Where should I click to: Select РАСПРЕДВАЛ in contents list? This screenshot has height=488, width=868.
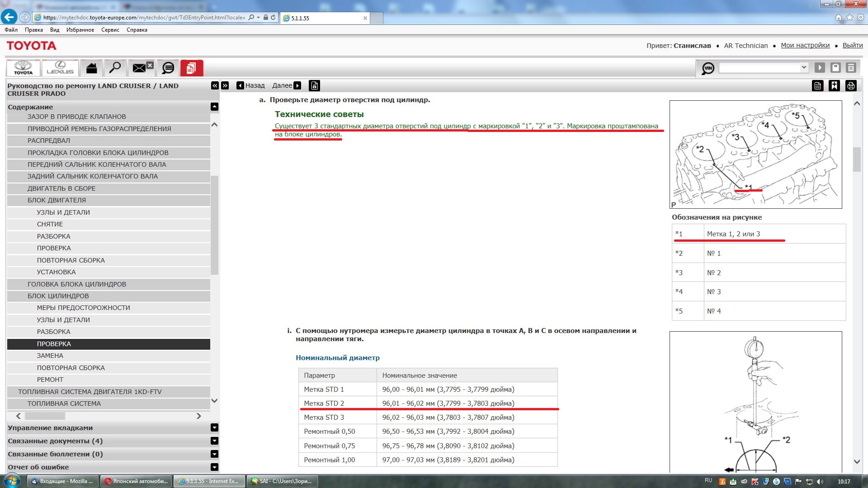pyautogui.click(x=108, y=141)
